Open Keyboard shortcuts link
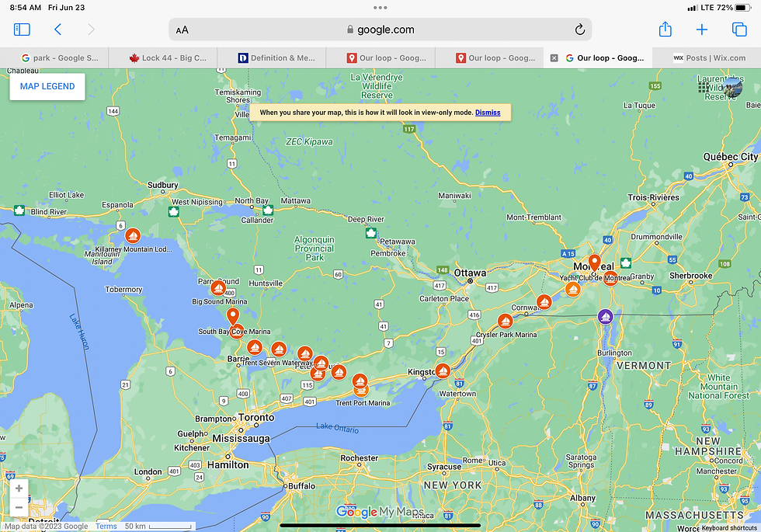 tap(729, 527)
